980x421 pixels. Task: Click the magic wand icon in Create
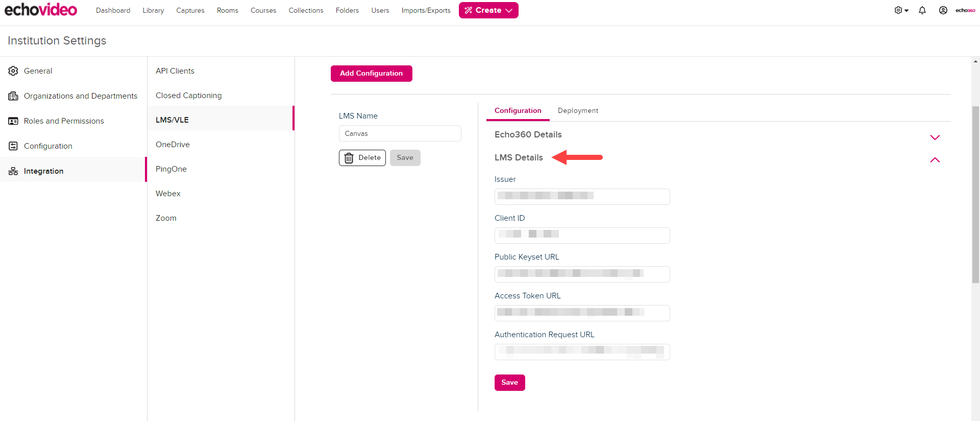click(x=468, y=10)
